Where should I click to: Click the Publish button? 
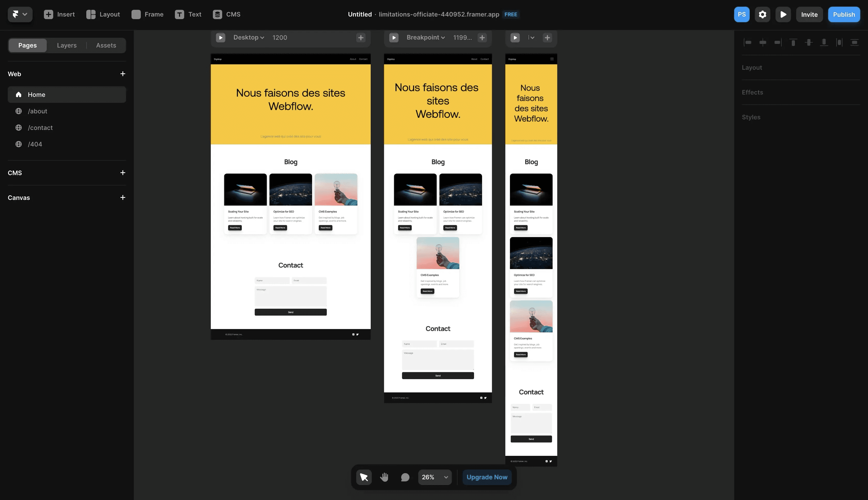point(844,14)
